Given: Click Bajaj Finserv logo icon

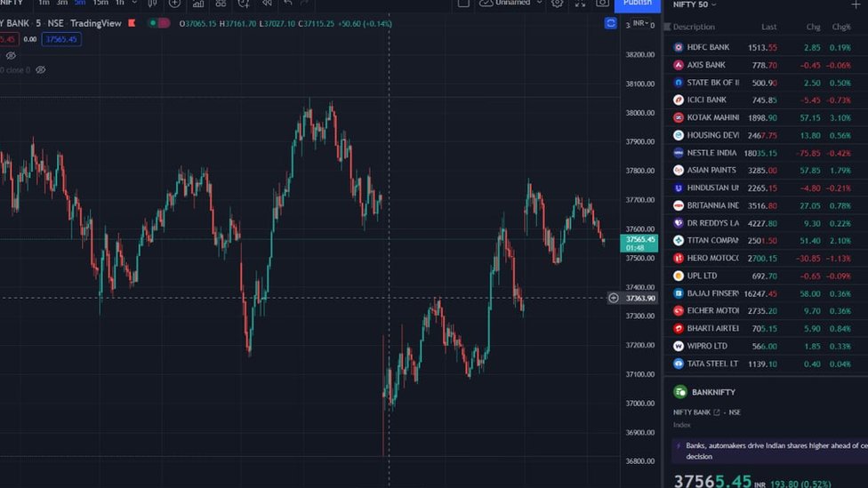Looking at the screenshot, I should click(x=678, y=293).
